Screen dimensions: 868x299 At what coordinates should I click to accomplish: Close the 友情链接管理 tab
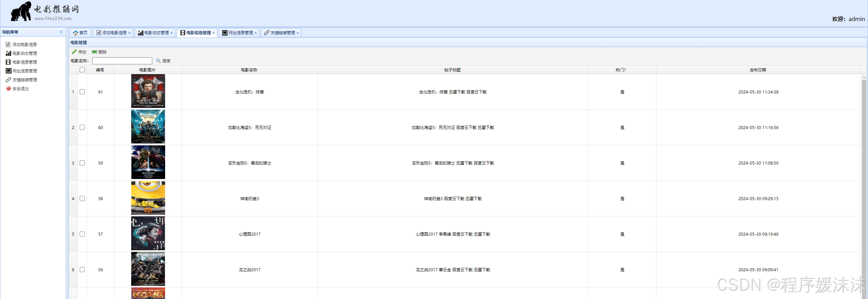(298, 33)
